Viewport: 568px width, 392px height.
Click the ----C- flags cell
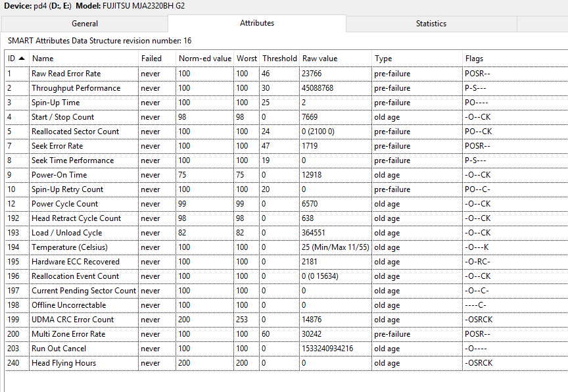(475, 305)
